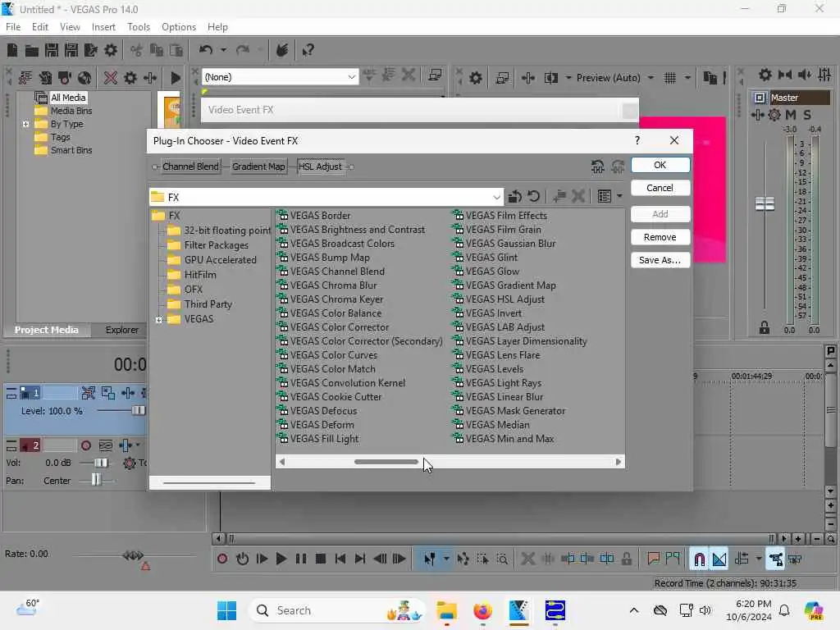
Task: Open overlays grid dropdown arrow in preview
Action: point(687,78)
